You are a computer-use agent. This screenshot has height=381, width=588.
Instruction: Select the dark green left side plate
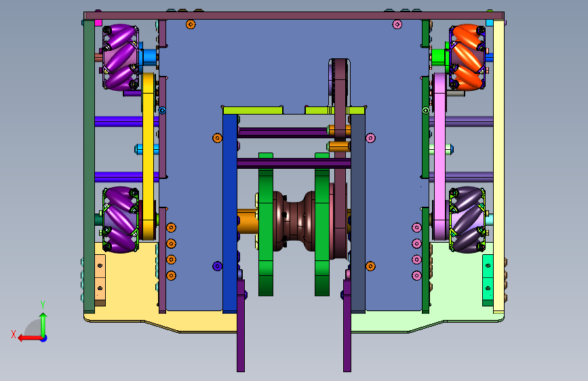click(x=90, y=167)
